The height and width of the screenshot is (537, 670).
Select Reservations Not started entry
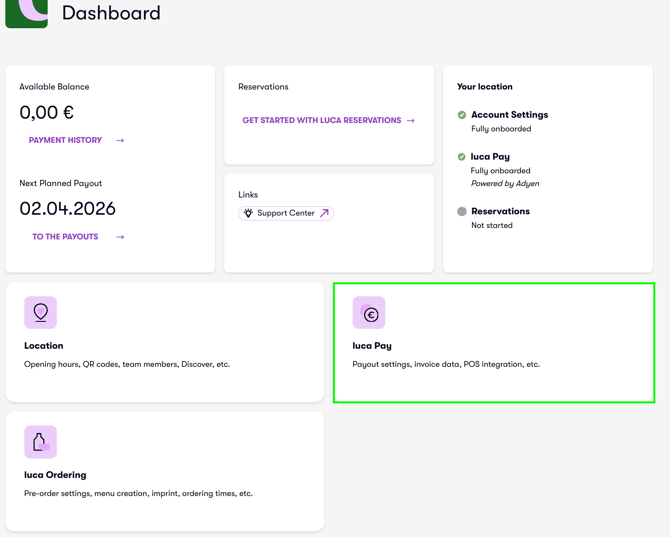click(x=500, y=212)
